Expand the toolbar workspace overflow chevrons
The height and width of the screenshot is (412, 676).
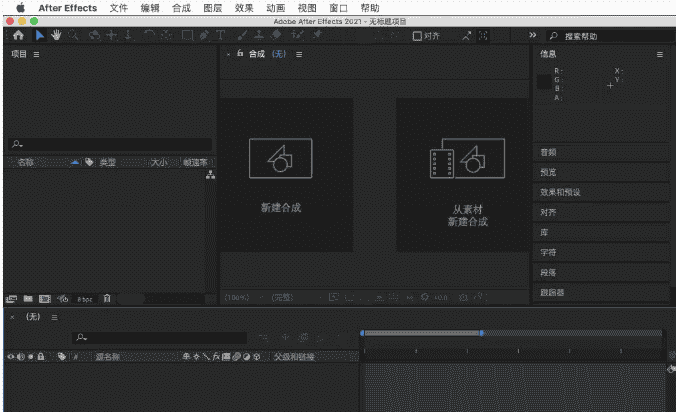tap(532, 35)
